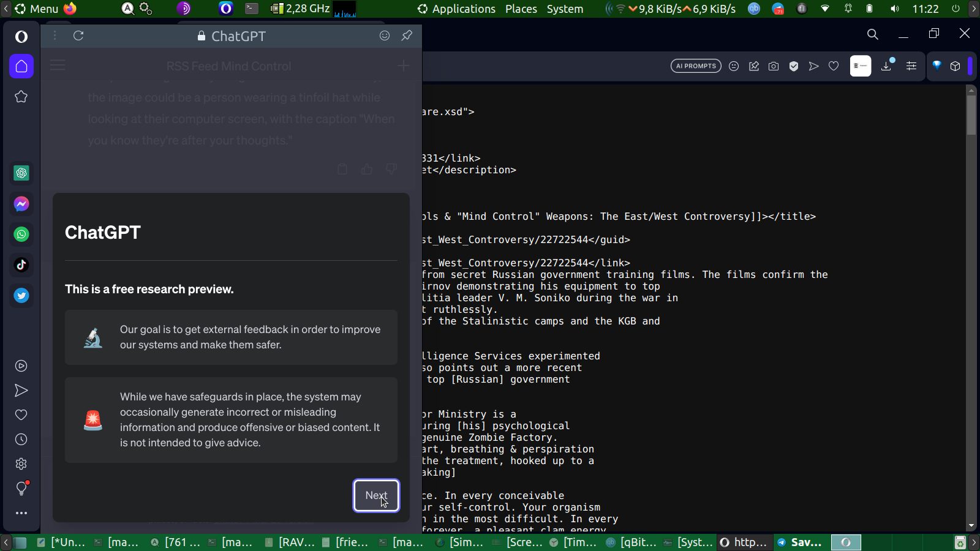Open the ChatGPT panel's vertical dots menu
Viewport: 980px width, 551px height.
click(55, 36)
